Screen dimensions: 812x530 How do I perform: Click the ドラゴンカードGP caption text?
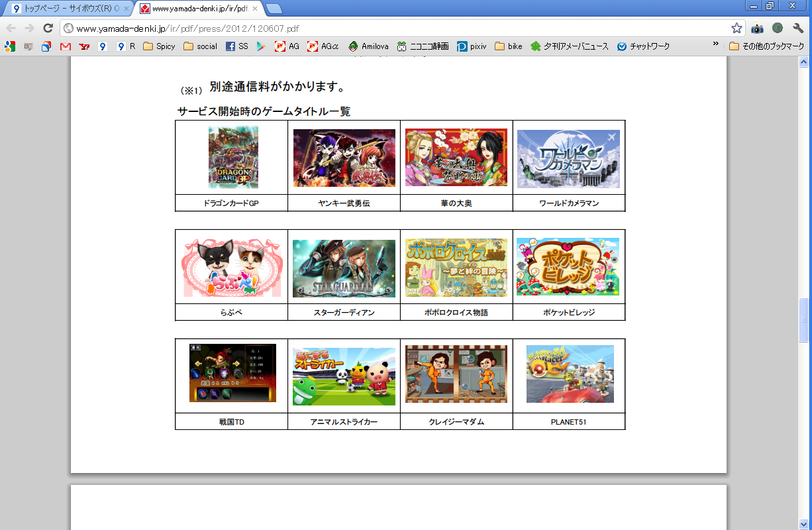coord(231,203)
